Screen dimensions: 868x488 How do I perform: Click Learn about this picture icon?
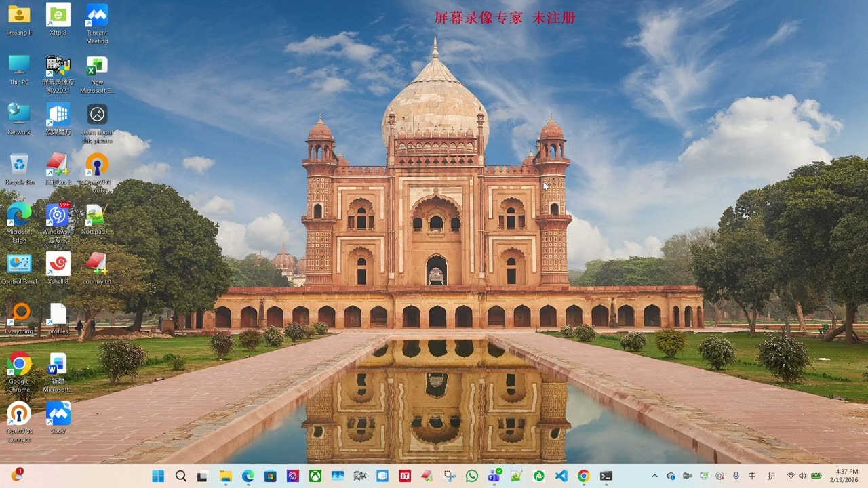[97, 123]
